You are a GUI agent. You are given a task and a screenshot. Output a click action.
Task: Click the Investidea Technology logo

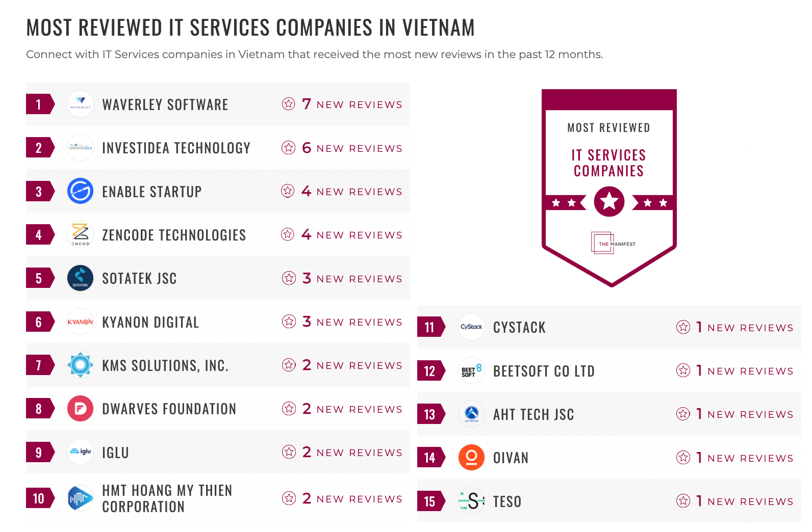click(80, 148)
